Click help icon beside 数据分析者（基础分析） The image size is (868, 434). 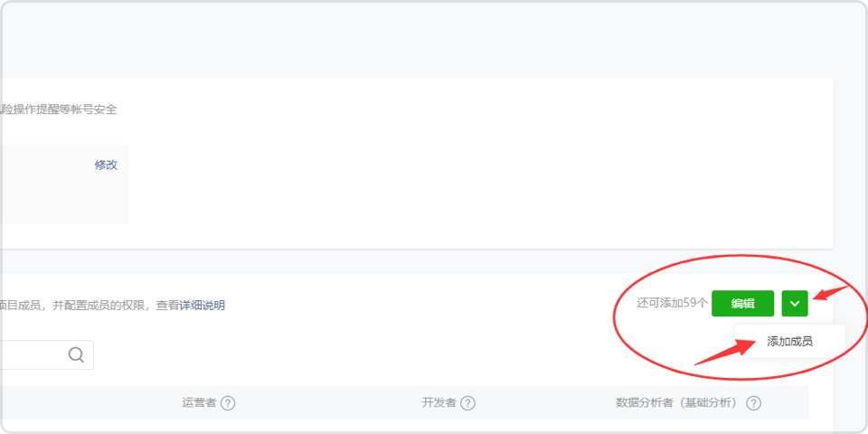pyautogui.click(x=753, y=403)
